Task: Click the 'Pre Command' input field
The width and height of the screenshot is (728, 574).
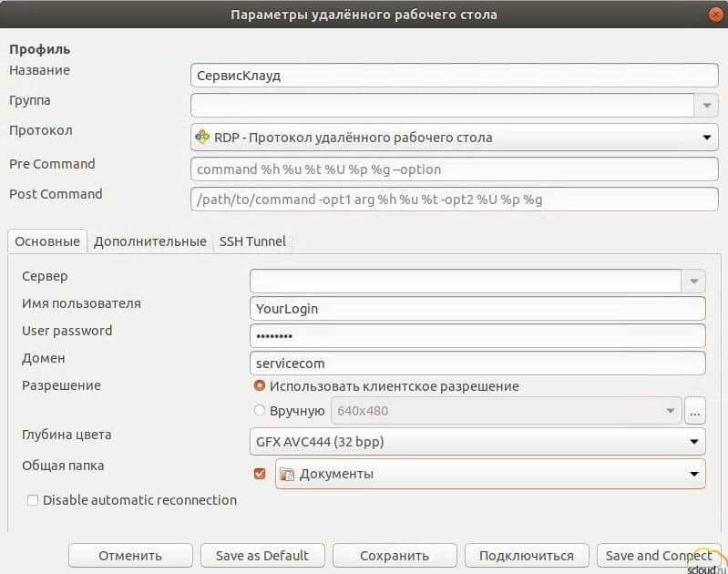Action: tap(454, 169)
